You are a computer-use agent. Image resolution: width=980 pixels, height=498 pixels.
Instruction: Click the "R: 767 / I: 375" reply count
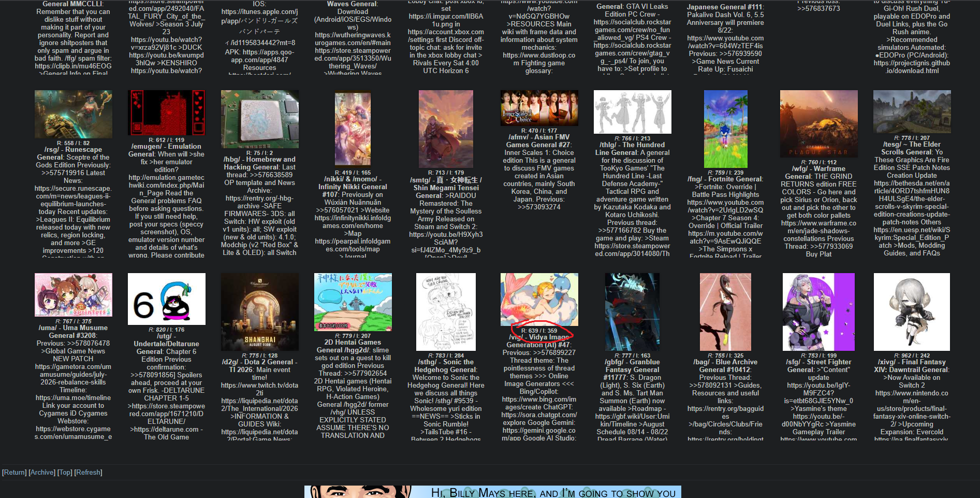tap(73, 321)
